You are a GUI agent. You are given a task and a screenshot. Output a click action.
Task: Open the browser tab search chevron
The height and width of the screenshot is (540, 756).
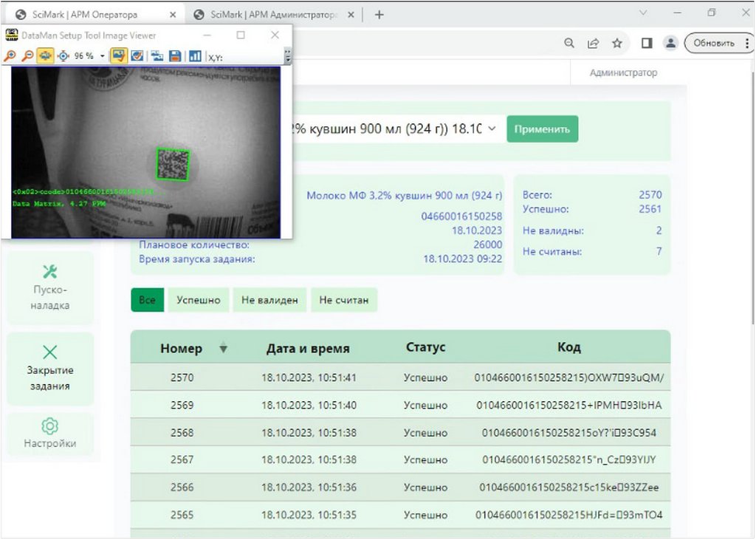[x=643, y=13]
